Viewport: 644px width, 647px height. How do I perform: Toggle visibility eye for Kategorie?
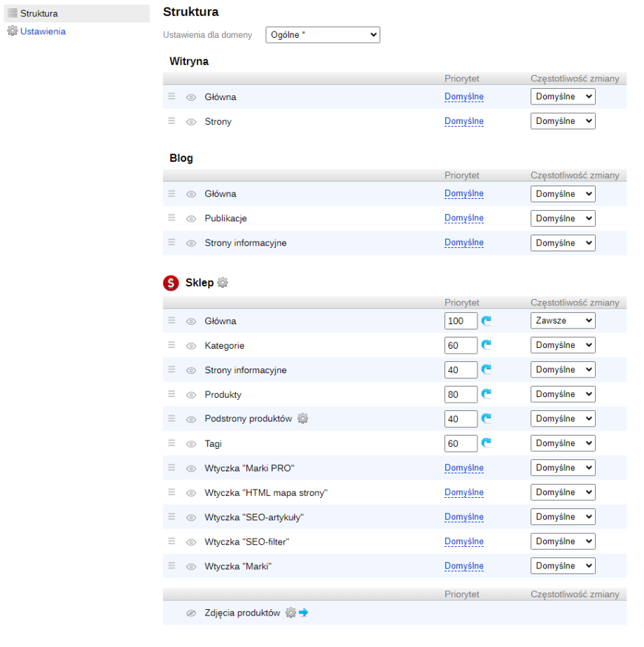[191, 346]
